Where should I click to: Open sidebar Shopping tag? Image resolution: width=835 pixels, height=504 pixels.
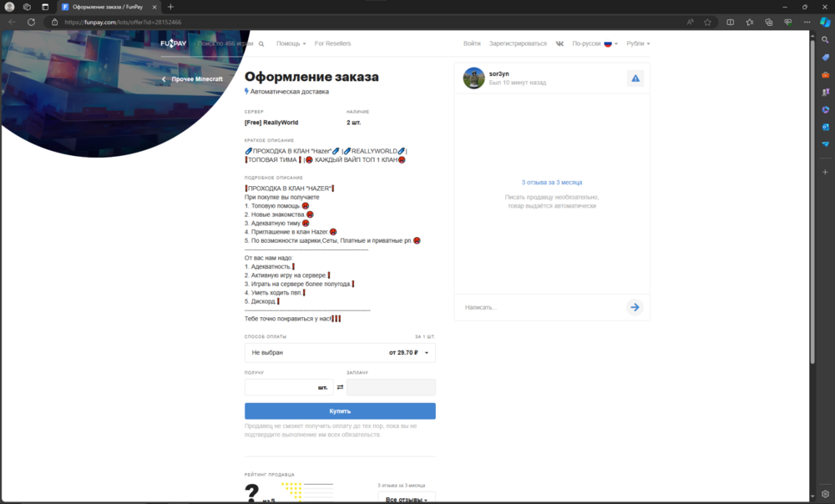tap(826, 58)
